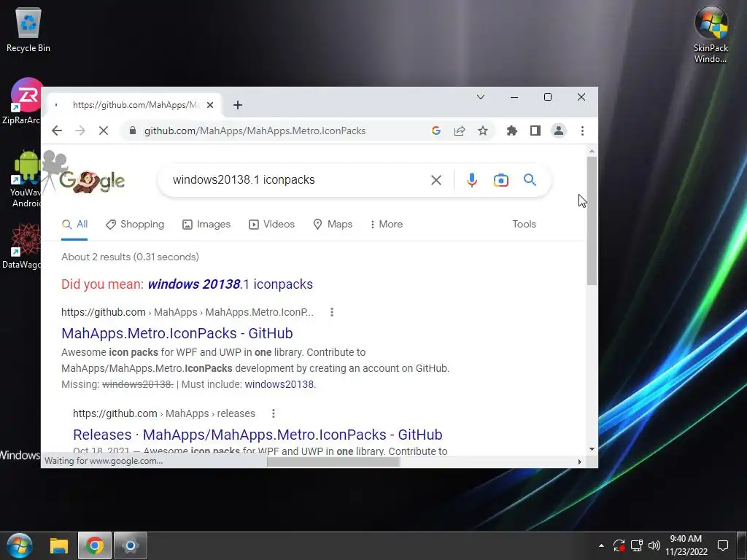Click the Chrome address bar URL
This screenshot has width=747, height=560.
click(255, 131)
